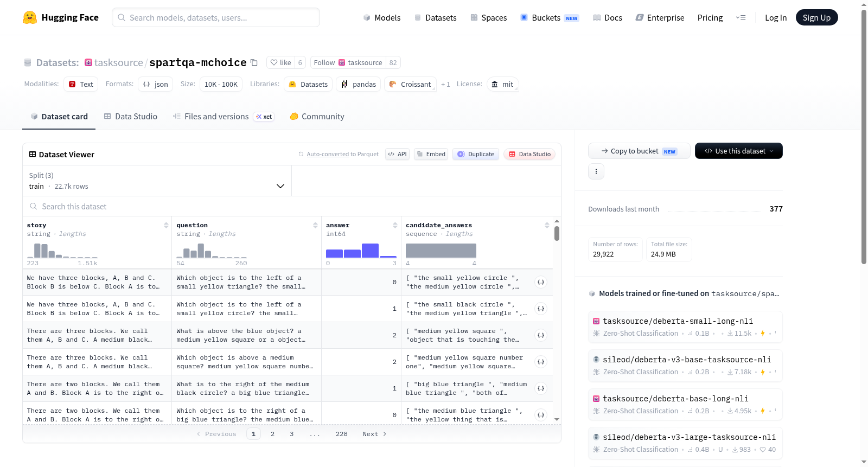Open Data Studio from the viewer header
Image resolution: width=868 pixels, height=467 pixels.
[x=529, y=154]
